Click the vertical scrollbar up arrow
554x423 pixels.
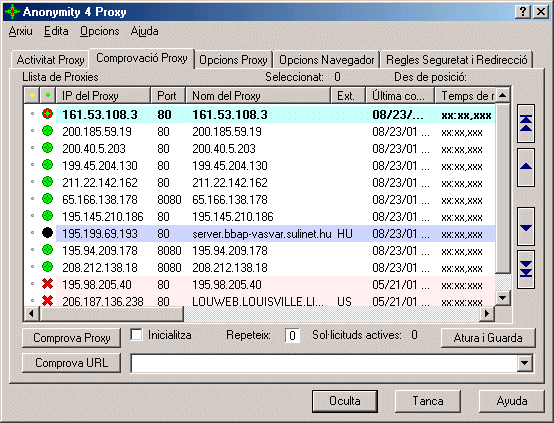502,95
